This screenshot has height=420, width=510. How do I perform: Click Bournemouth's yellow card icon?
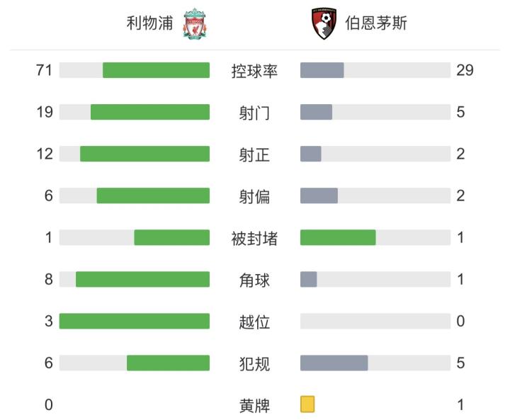(x=307, y=404)
